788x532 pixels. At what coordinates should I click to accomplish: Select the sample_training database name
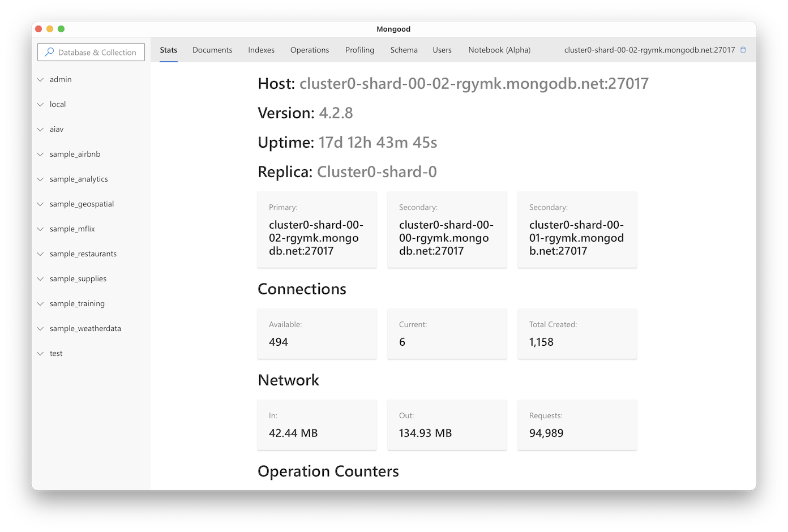click(77, 303)
